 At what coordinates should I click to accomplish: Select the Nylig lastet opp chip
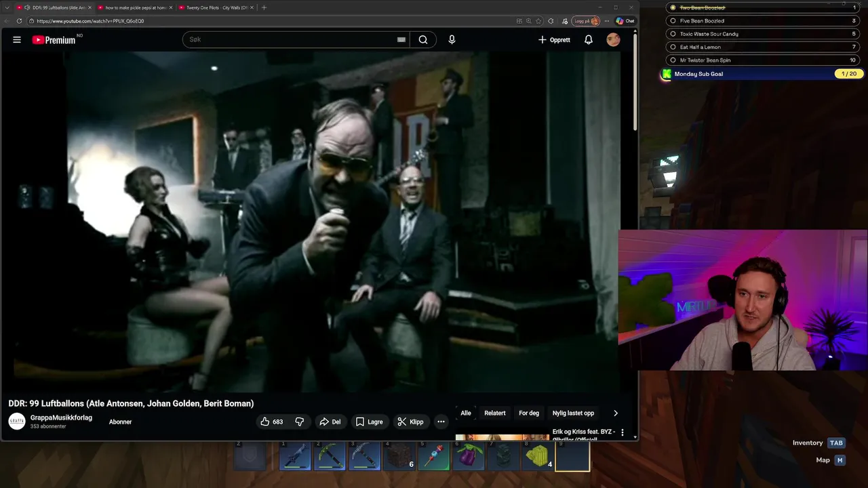[x=573, y=413]
